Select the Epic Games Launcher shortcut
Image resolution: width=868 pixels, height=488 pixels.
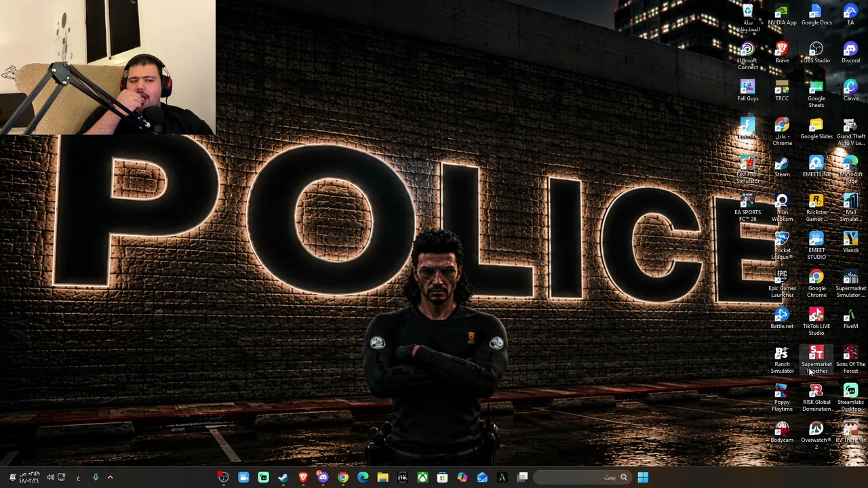pyautogui.click(x=782, y=283)
